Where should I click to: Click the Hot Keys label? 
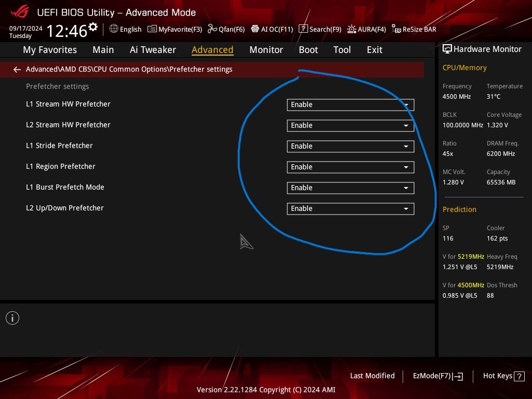pos(498,376)
